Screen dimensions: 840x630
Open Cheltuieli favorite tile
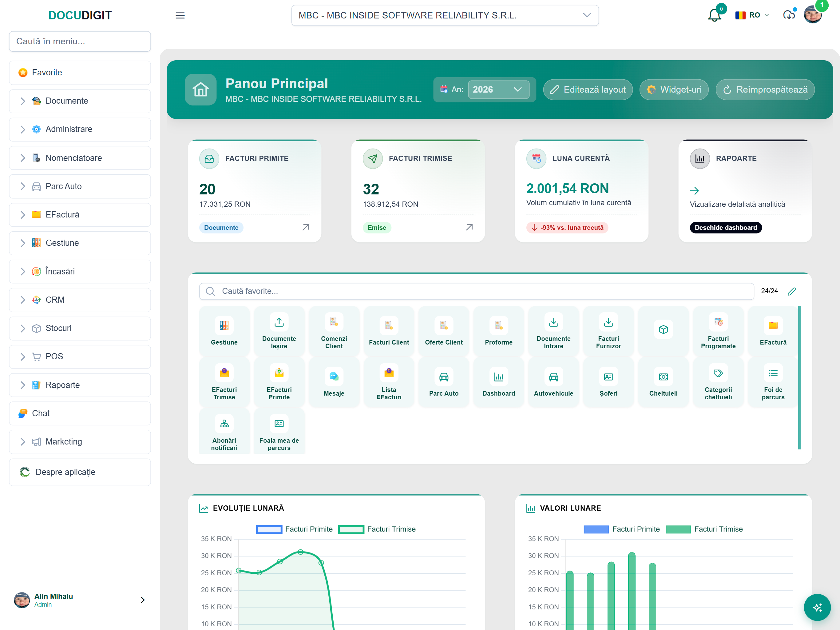[x=663, y=382]
